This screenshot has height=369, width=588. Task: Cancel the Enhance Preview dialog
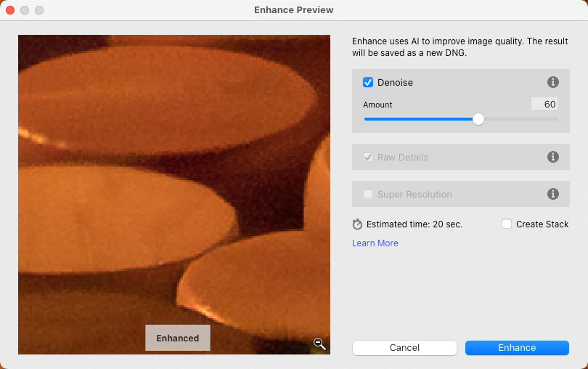tap(404, 348)
